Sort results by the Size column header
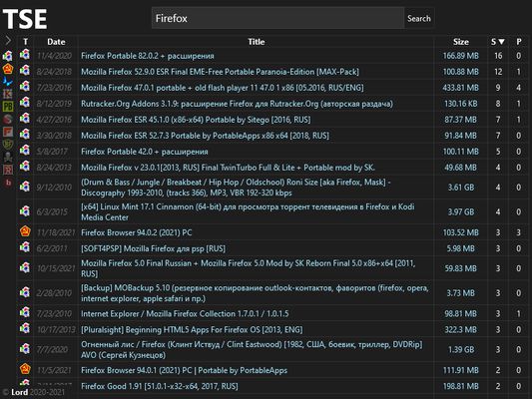Image resolution: width=532 pixels, height=399 pixels. pos(461,42)
